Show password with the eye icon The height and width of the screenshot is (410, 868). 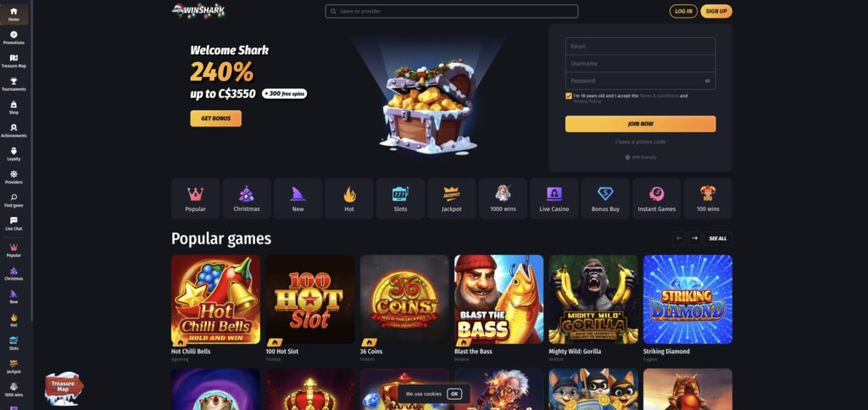708,80
